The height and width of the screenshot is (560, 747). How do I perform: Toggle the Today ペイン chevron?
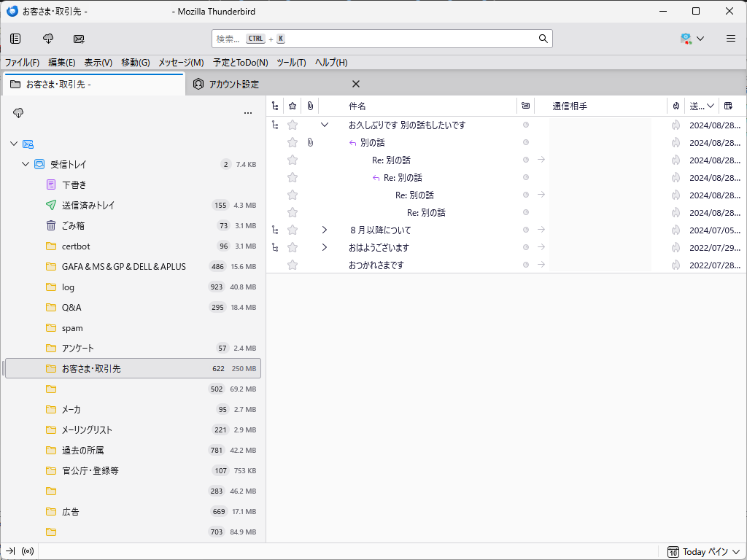[x=736, y=551]
